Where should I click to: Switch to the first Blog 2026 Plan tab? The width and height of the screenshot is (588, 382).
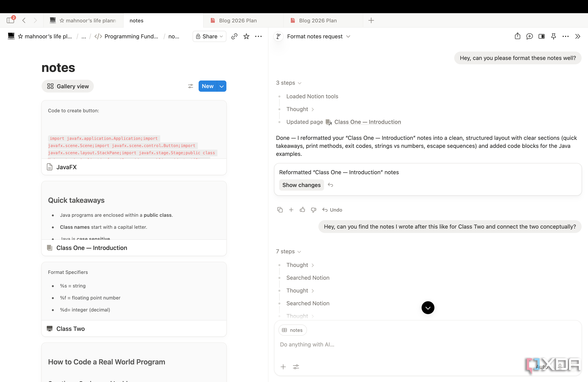[x=243, y=20]
